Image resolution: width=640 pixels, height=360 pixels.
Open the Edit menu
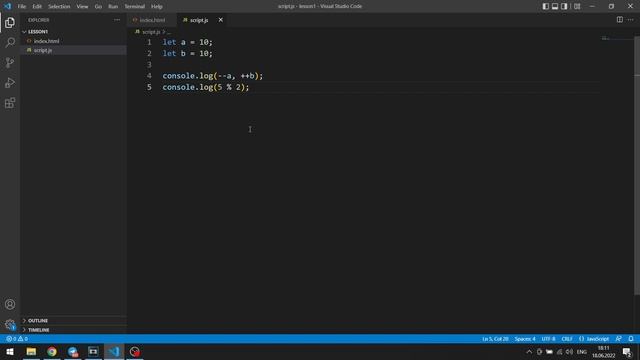[x=37, y=6]
